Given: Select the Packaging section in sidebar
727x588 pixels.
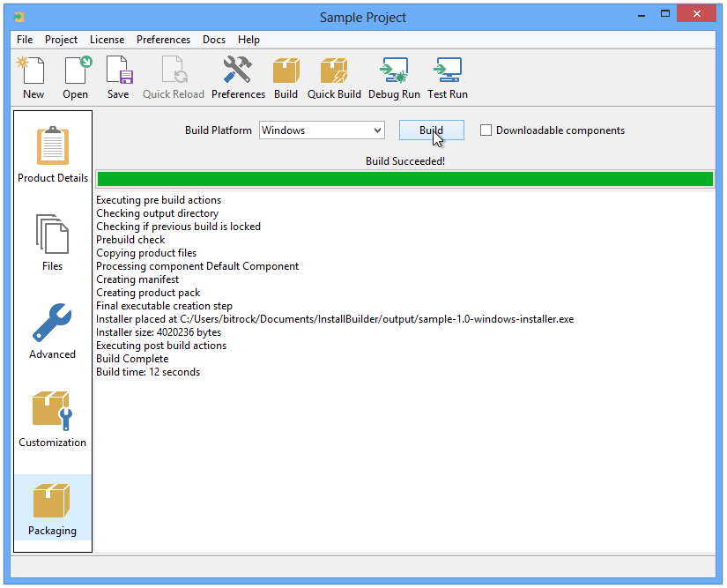Looking at the screenshot, I should tap(52, 507).
